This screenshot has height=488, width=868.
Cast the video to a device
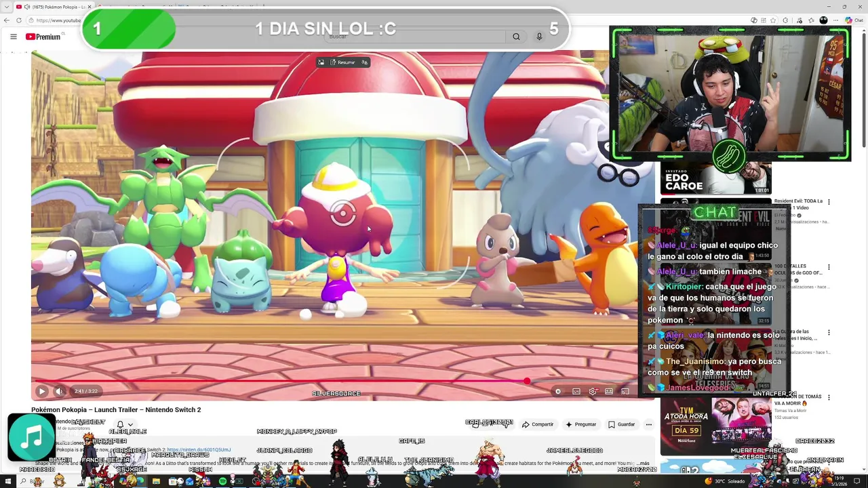[x=625, y=391]
